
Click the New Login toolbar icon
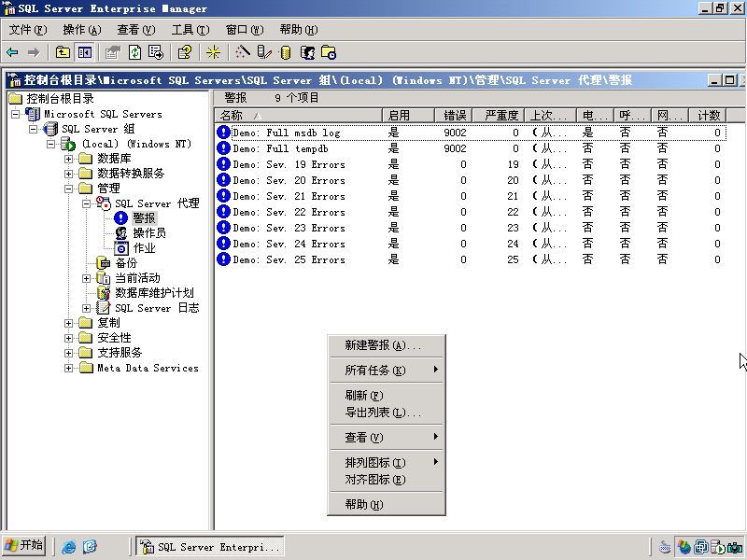pos(307,52)
